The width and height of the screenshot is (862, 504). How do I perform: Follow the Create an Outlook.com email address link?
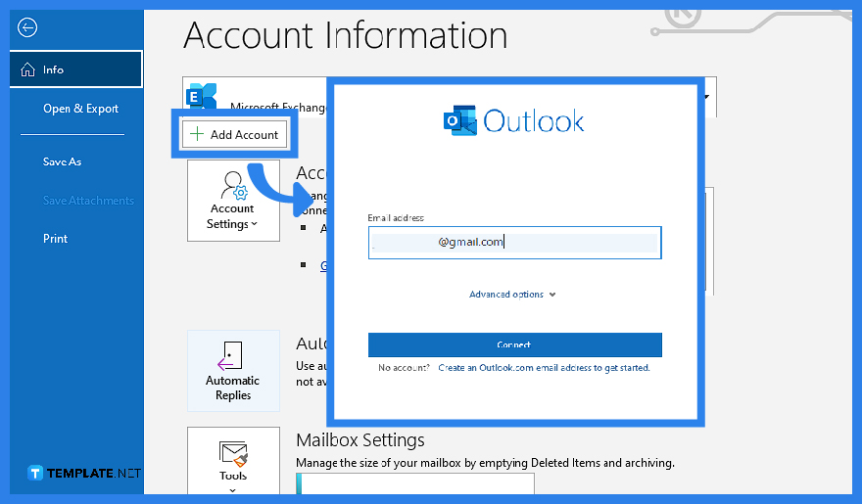[x=544, y=368]
